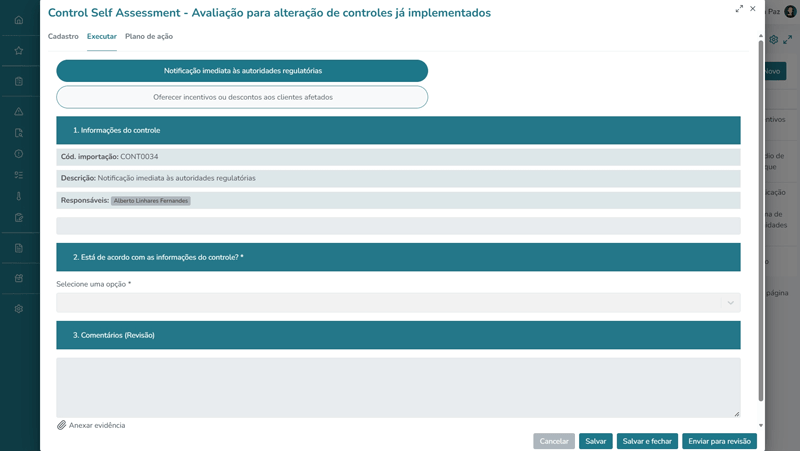The width and height of the screenshot is (800, 451).
Task: Click the '2. Está de acordo' section header
Action: point(398,257)
